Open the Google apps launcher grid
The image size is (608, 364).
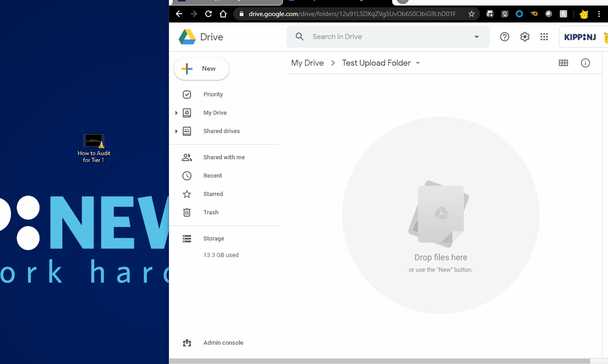click(544, 37)
